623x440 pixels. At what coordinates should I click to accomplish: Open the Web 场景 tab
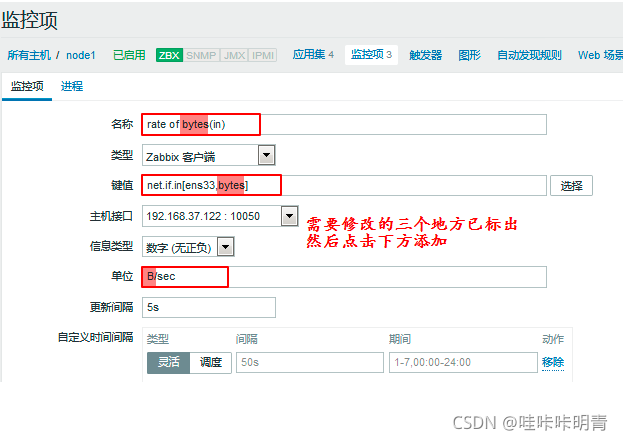pyautogui.click(x=600, y=55)
